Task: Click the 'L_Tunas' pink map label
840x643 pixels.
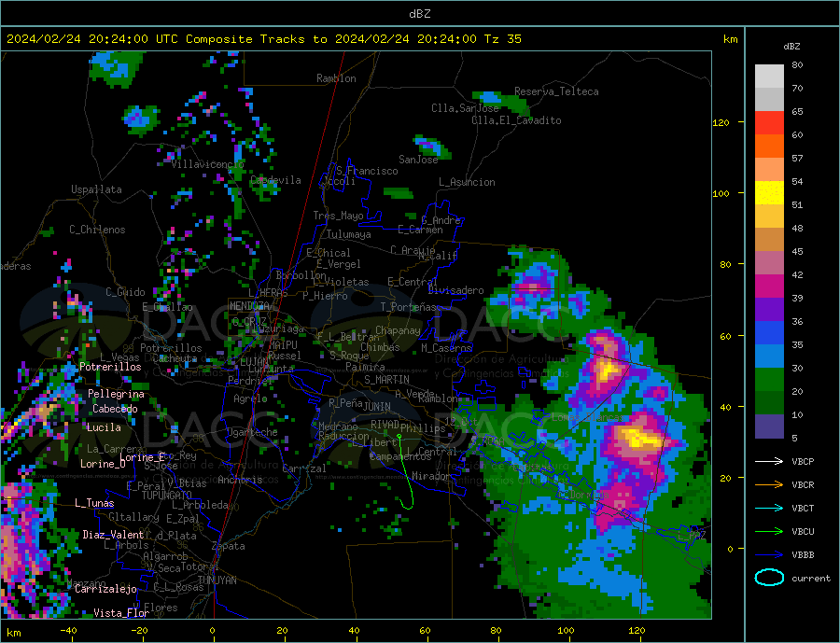Action: click(x=94, y=503)
